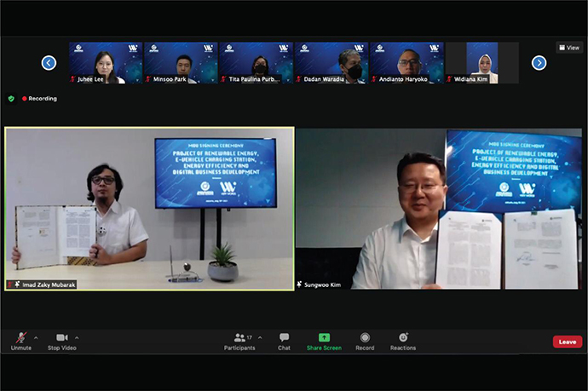Click the green Share Screen icon

pyautogui.click(x=324, y=337)
